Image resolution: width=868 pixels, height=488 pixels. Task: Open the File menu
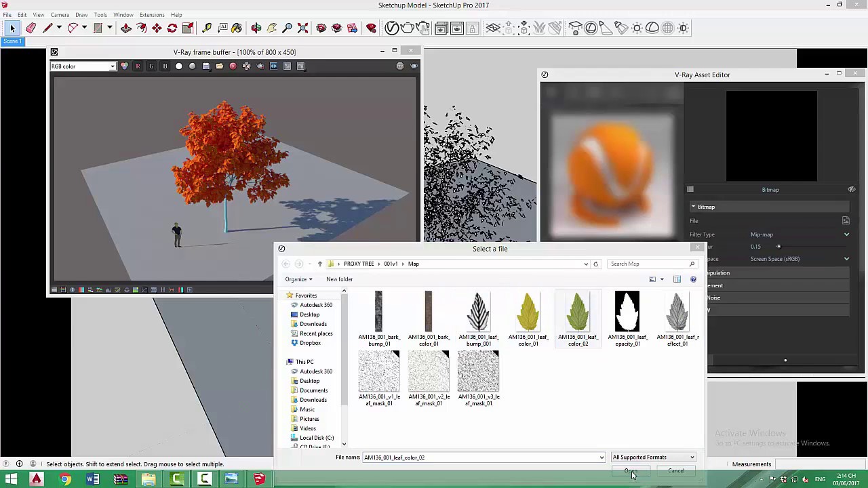coord(7,15)
